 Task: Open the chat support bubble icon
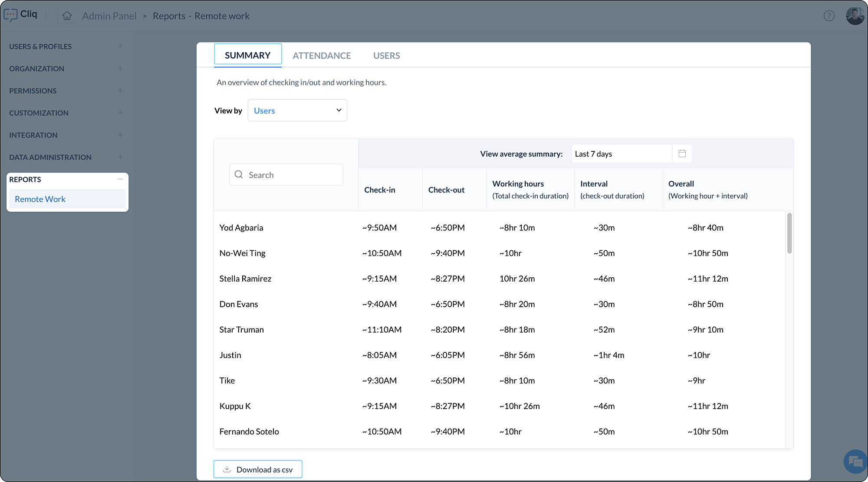855,462
